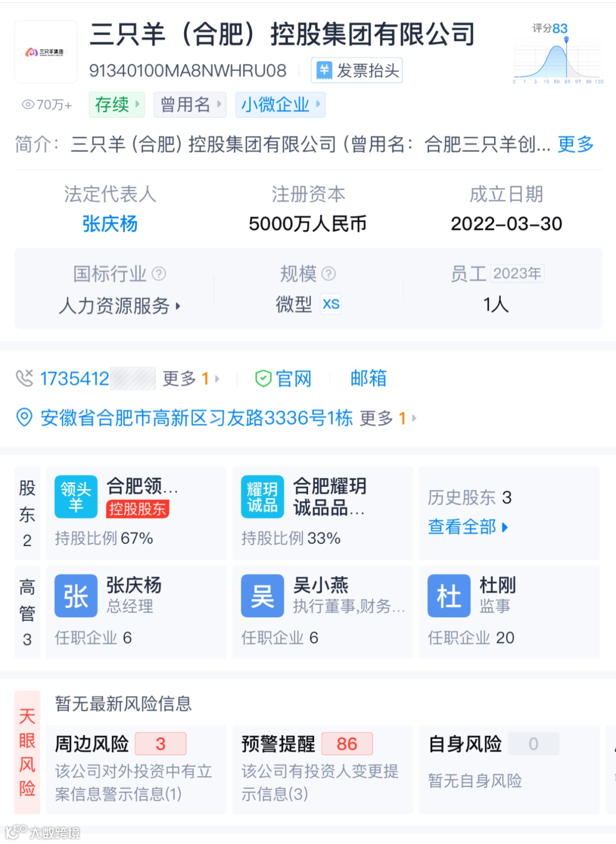
Task: Expand 更多 1 addresses
Action: click(388, 418)
